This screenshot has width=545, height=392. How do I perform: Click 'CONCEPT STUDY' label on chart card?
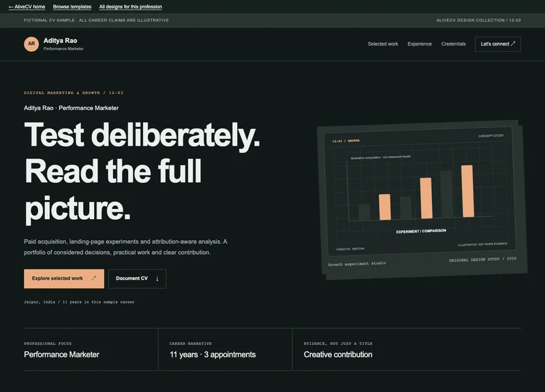(490, 135)
